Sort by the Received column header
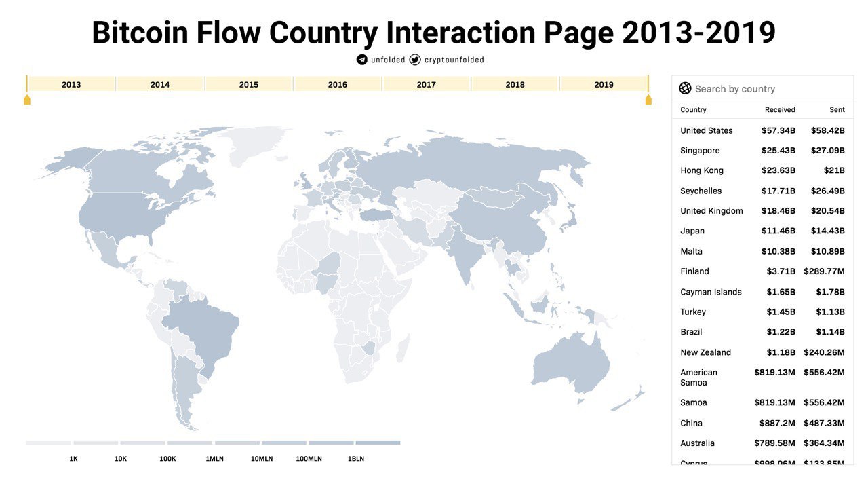Image resolution: width=868 pixels, height=488 pixels. pyautogui.click(x=780, y=109)
